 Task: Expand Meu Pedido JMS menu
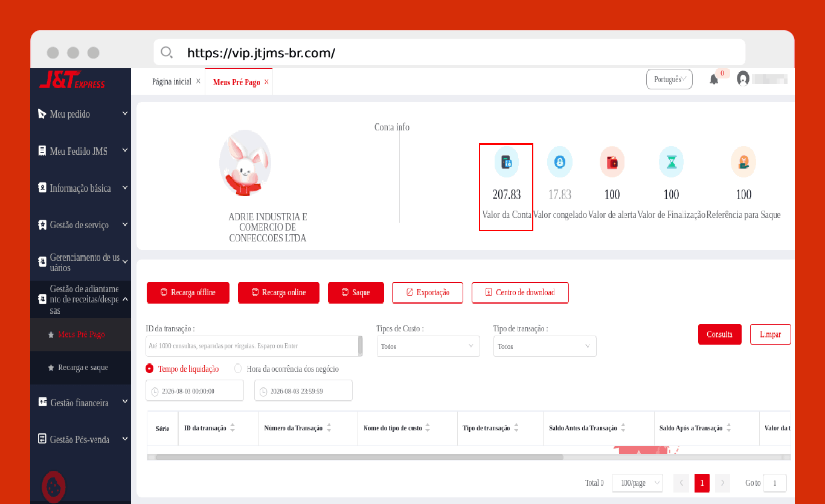(x=125, y=150)
